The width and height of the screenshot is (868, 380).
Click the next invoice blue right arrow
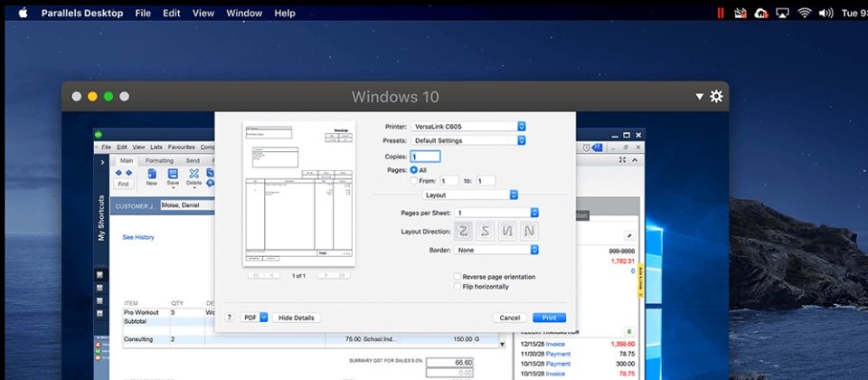(127, 173)
